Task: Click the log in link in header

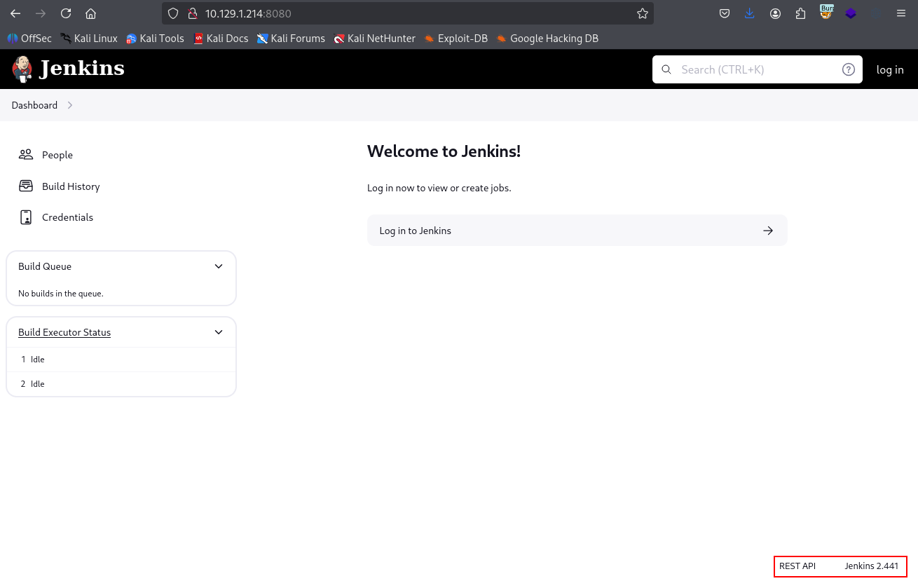Action: 890,69
